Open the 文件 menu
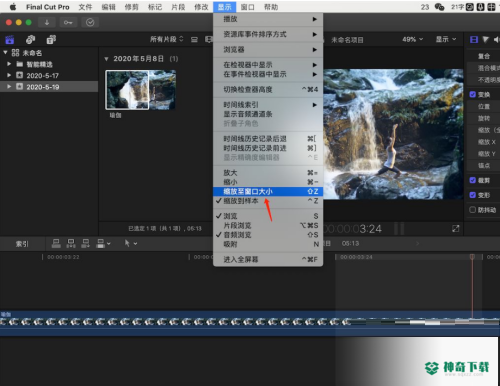 pos(85,7)
